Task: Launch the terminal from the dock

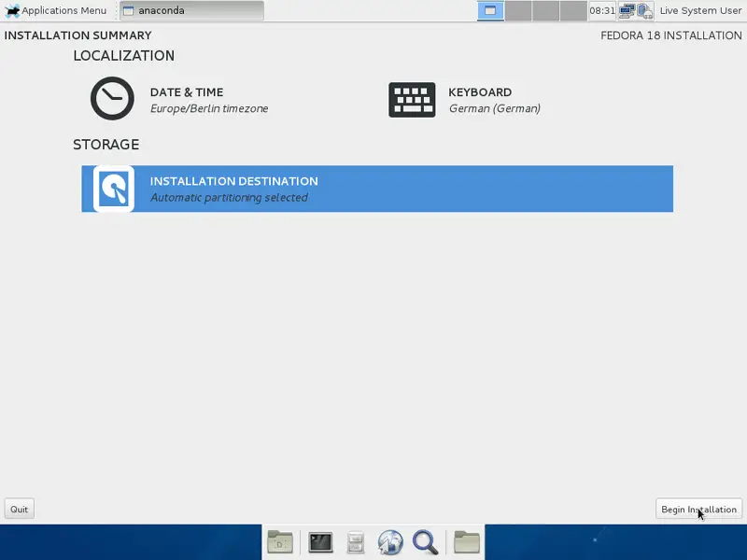Action: pyautogui.click(x=320, y=542)
